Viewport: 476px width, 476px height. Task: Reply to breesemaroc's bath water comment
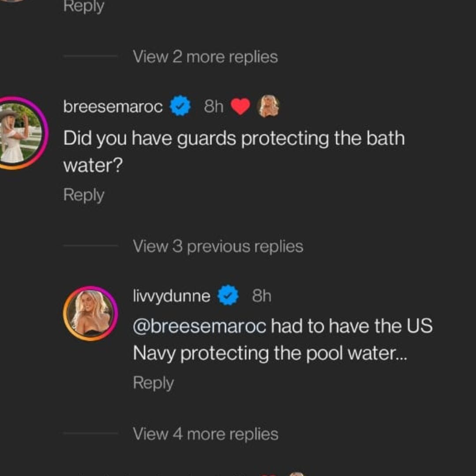point(84,195)
